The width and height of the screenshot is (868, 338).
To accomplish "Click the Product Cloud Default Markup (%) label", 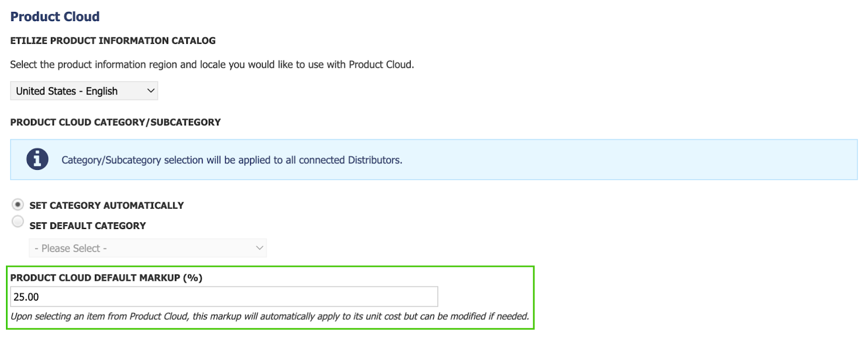I will point(106,278).
